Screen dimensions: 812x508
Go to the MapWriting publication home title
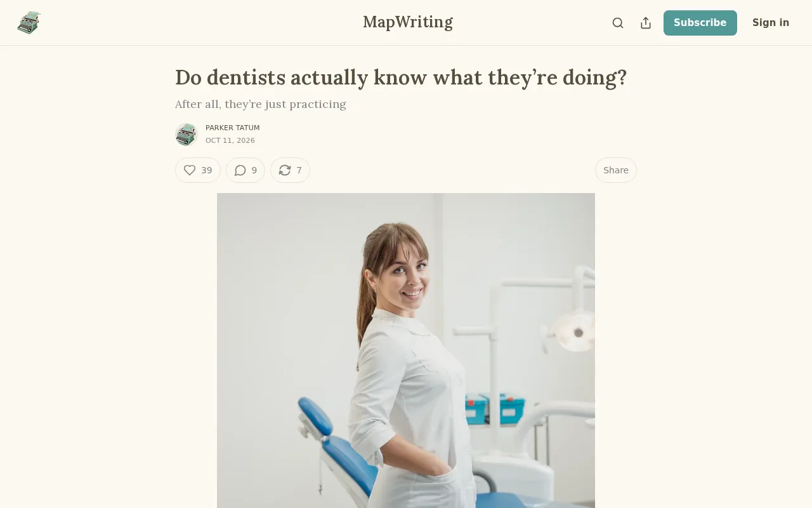click(408, 22)
